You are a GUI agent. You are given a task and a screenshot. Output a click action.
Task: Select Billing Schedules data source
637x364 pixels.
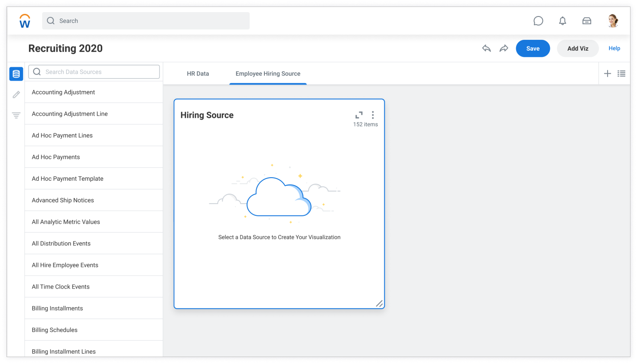pos(94,330)
